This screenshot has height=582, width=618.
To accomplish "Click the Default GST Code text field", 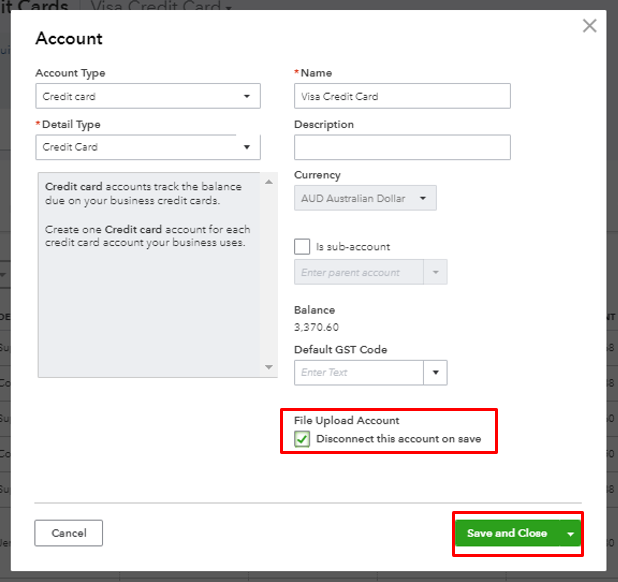I will pos(359,372).
